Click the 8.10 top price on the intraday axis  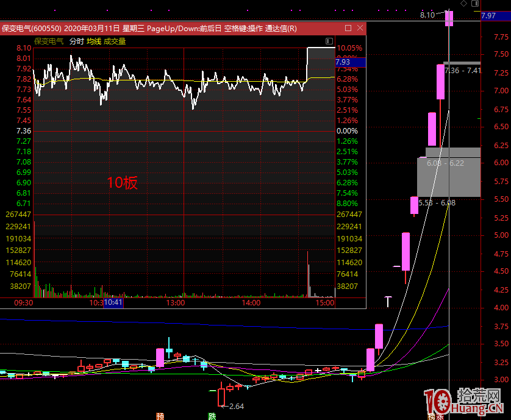point(24,48)
